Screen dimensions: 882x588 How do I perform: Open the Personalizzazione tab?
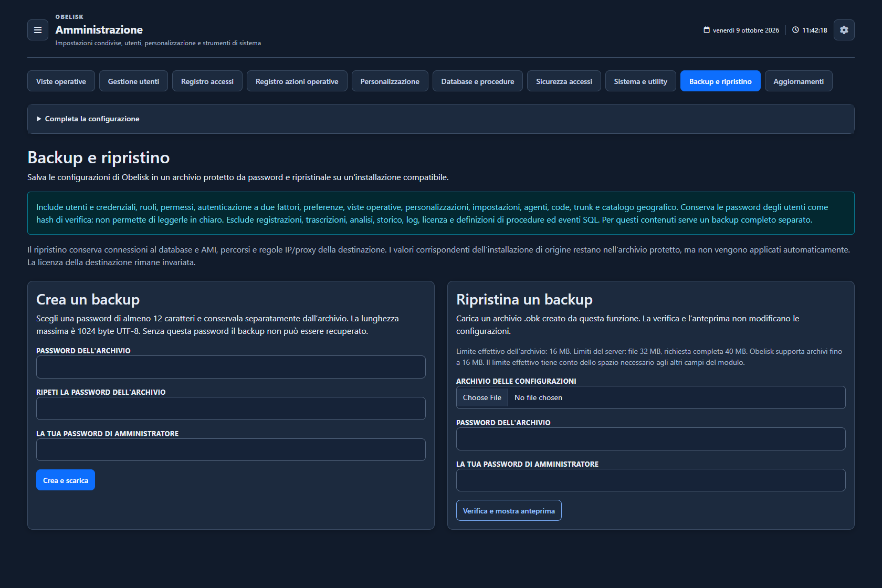pos(390,81)
